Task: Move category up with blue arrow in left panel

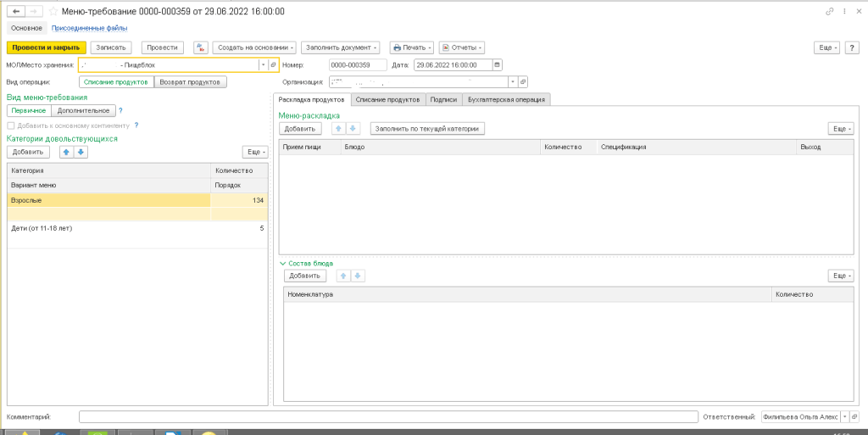Action: pyautogui.click(x=65, y=152)
